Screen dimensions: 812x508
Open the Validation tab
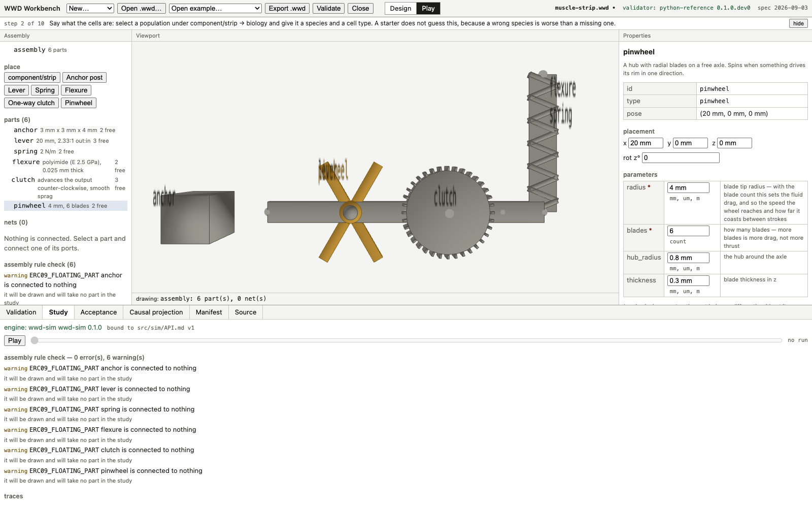point(21,312)
